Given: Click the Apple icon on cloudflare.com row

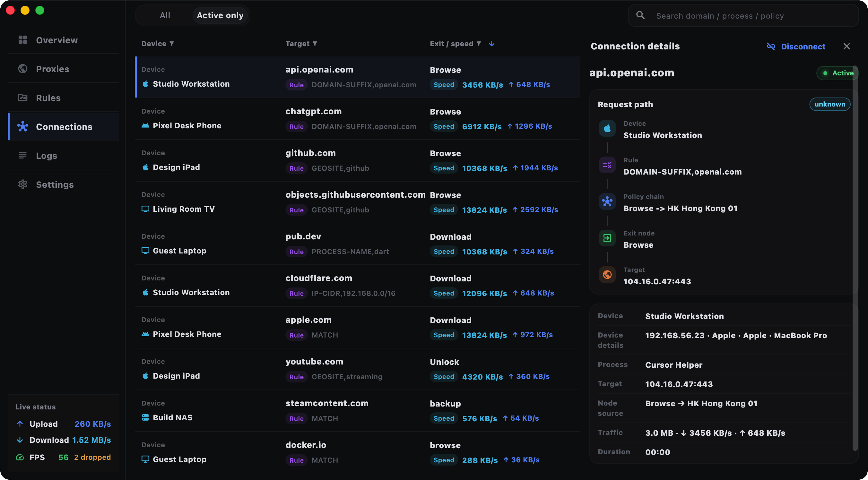Looking at the screenshot, I should pyautogui.click(x=145, y=292).
